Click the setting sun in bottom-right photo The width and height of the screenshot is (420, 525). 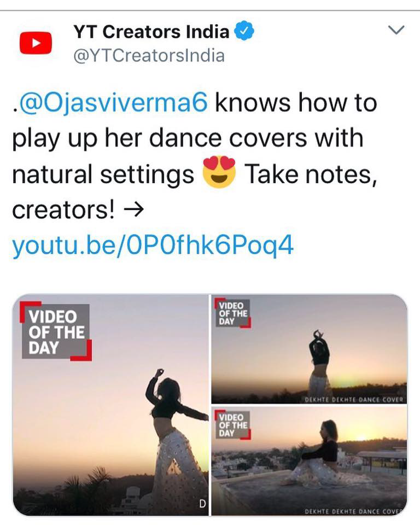coord(362,436)
